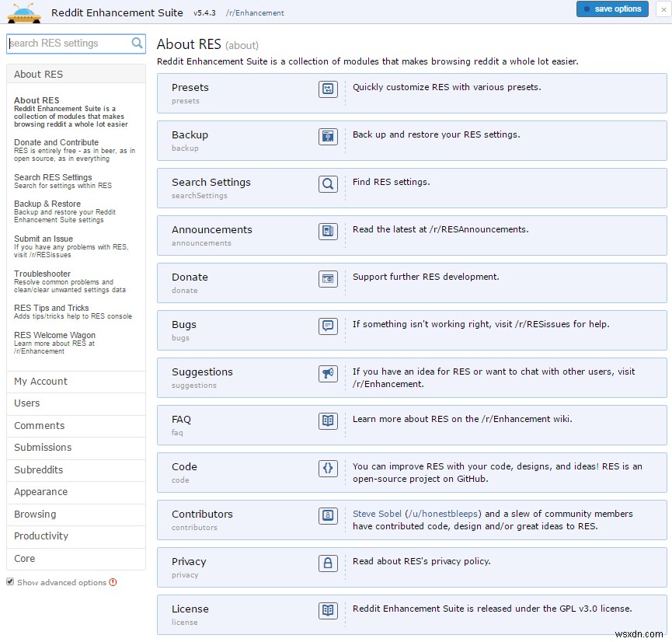Open the /r/Enhancement header link
The width and height of the screenshot is (672, 642).
[x=255, y=13]
